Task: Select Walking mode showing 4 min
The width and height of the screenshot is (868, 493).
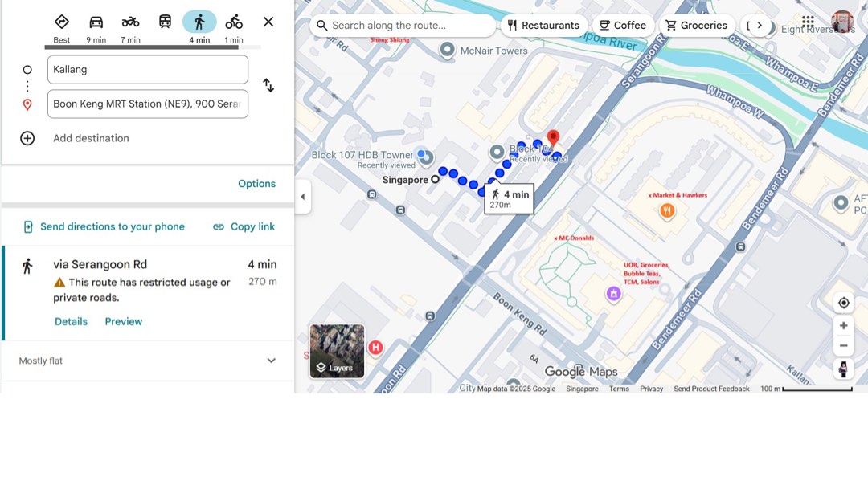Action: tap(199, 28)
